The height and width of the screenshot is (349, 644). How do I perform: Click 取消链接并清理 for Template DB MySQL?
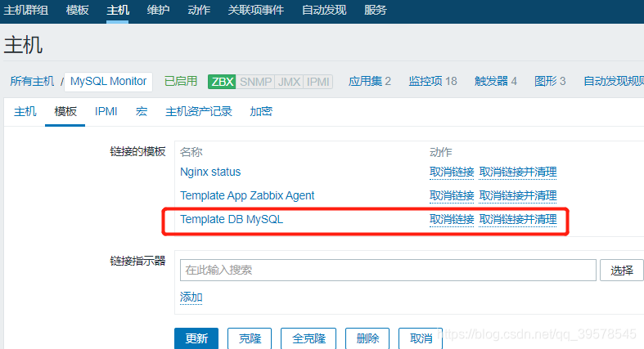(x=518, y=220)
